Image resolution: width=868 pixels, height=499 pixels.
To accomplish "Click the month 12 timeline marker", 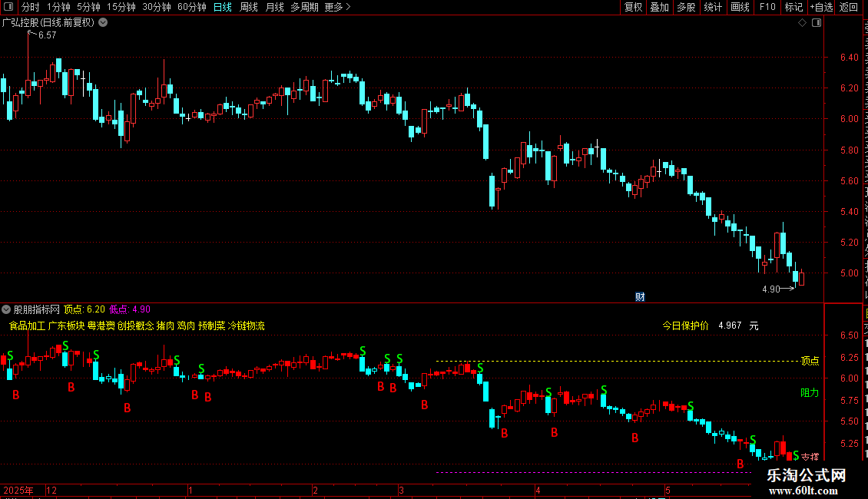I will [51, 490].
